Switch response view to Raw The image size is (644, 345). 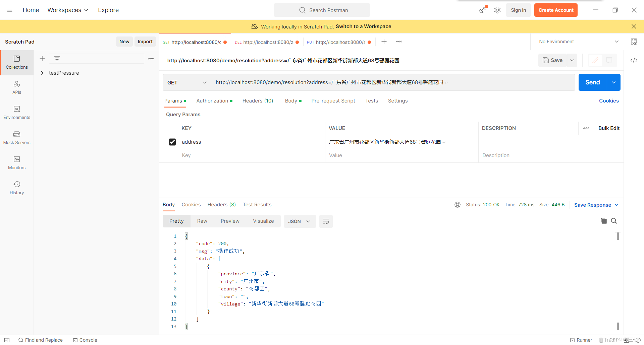(x=202, y=221)
